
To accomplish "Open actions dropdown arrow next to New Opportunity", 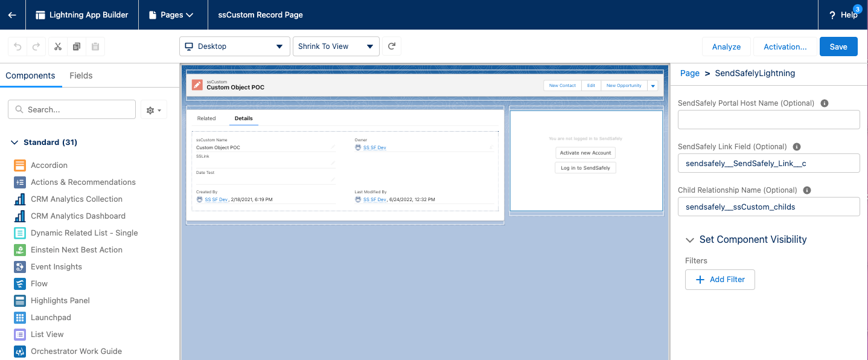I will [x=653, y=86].
